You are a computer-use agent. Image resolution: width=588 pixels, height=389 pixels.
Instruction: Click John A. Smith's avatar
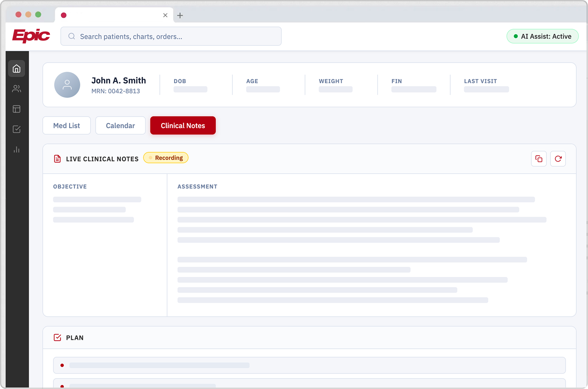67,85
